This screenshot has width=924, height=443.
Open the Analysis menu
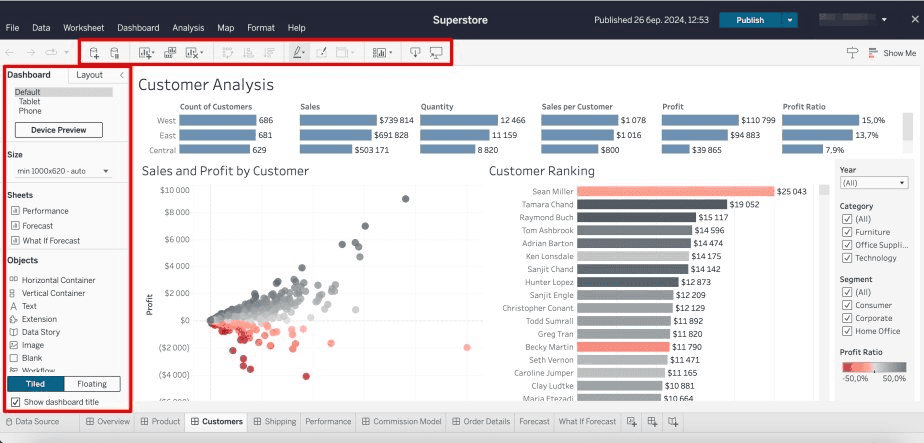(x=189, y=28)
